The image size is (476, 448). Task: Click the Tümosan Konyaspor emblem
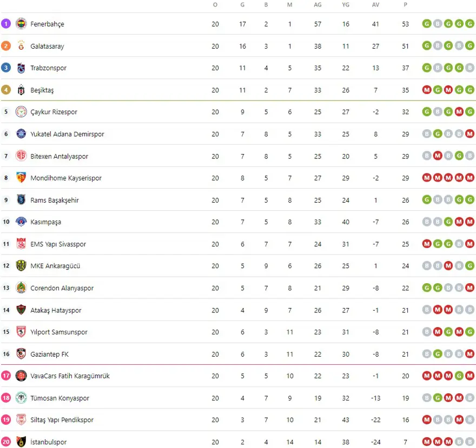click(21, 398)
